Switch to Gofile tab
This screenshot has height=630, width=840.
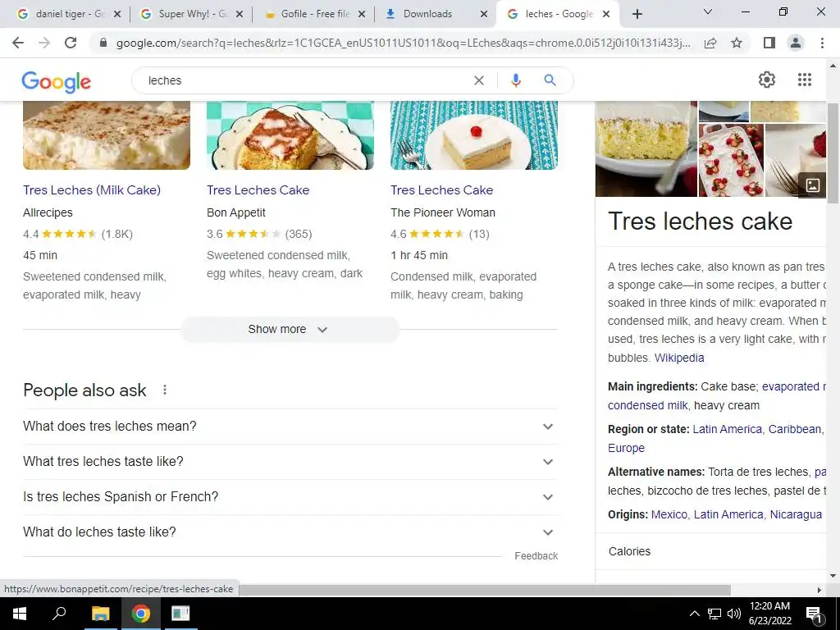point(313,14)
